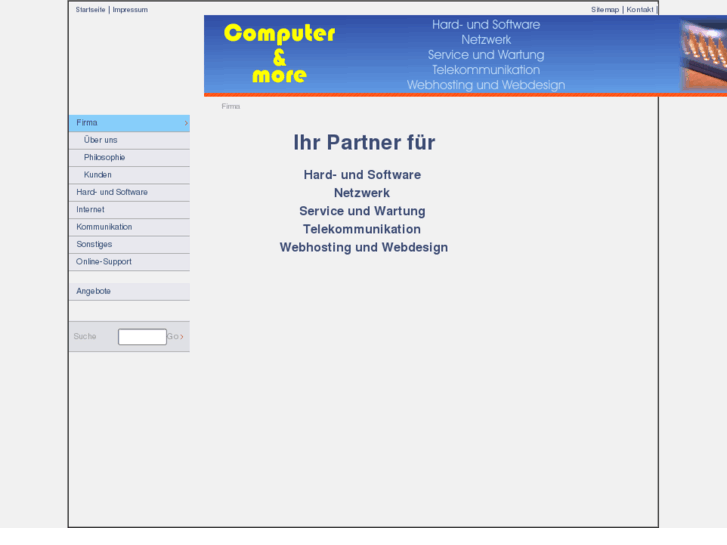This screenshot has width=727, height=545.
Task: Click the arrow next to Firma
Action: click(186, 123)
